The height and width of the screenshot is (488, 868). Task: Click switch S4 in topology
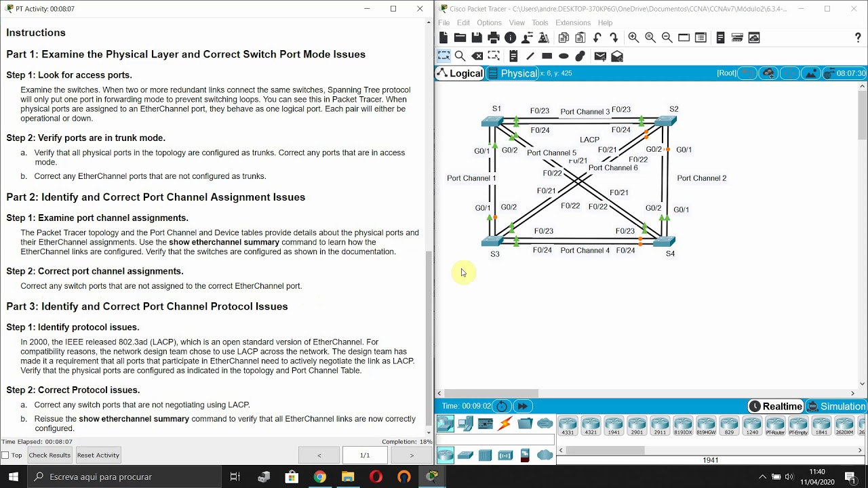[x=665, y=241]
